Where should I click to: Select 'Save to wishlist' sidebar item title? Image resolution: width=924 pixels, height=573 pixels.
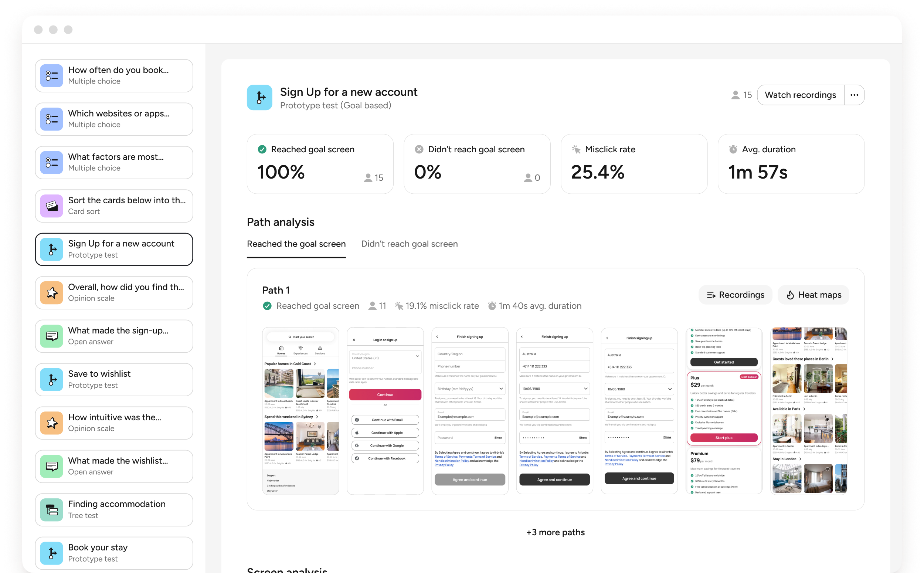pyautogui.click(x=99, y=374)
